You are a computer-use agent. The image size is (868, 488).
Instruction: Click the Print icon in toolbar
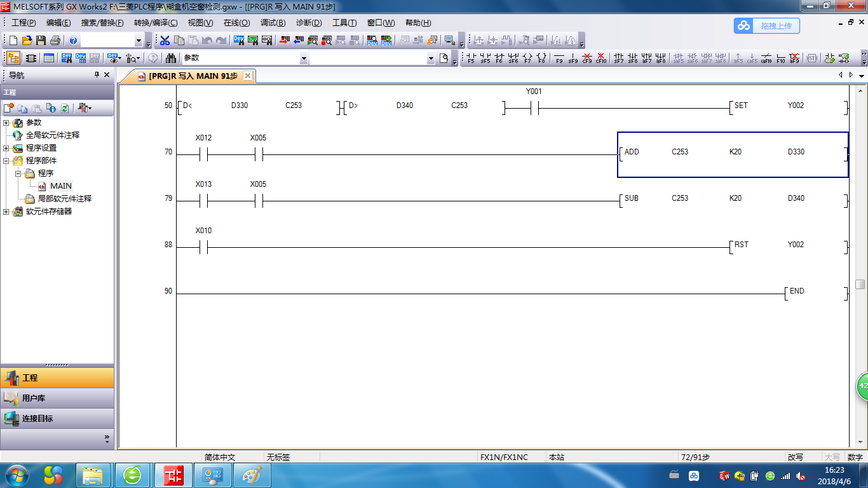[x=55, y=41]
